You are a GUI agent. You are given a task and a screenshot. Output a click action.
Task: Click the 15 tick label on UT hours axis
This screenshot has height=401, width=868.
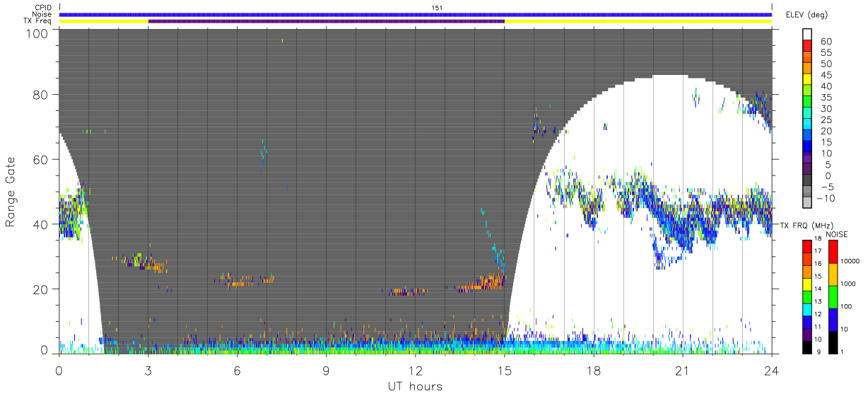(x=505, y=370)
